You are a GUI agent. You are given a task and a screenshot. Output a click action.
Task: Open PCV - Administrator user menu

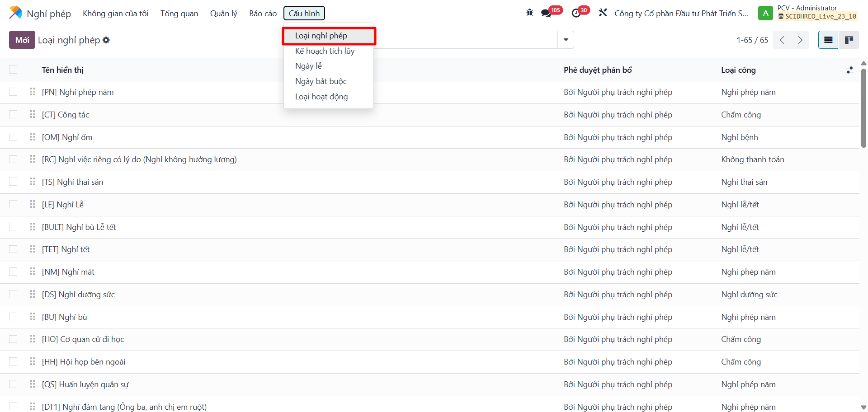(808, 13)
